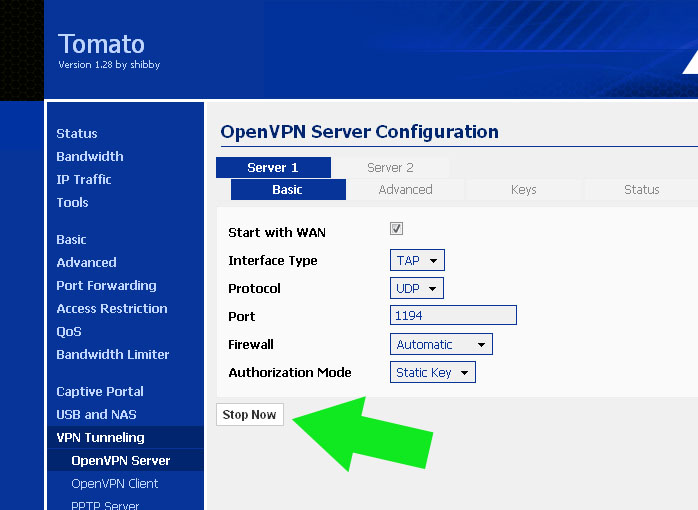Open the IP Traffic sidebar section

[x=84, y=179]
